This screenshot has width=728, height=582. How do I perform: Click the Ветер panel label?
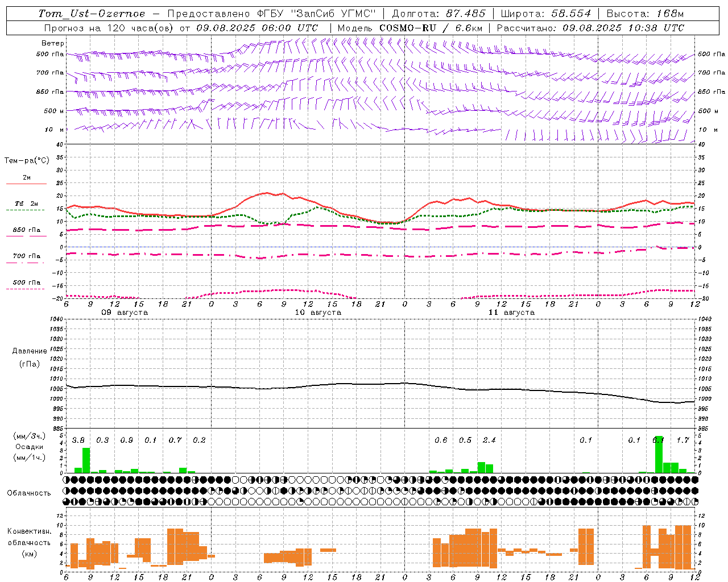[53, 43]
